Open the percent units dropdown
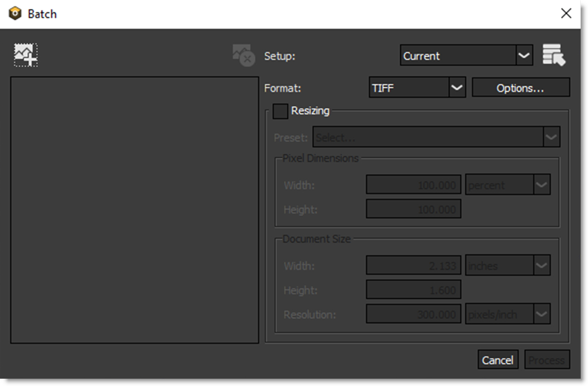588x386 pixels. [507, 185]
